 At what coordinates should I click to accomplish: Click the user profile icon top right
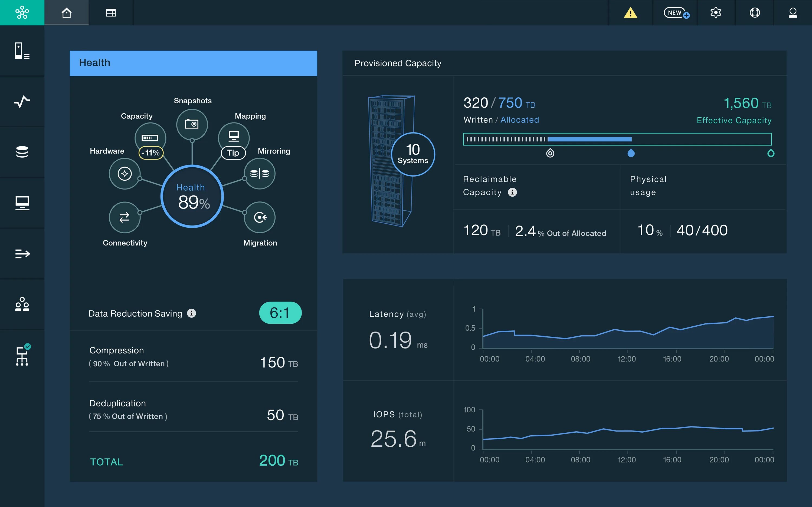tap(793, 13)
